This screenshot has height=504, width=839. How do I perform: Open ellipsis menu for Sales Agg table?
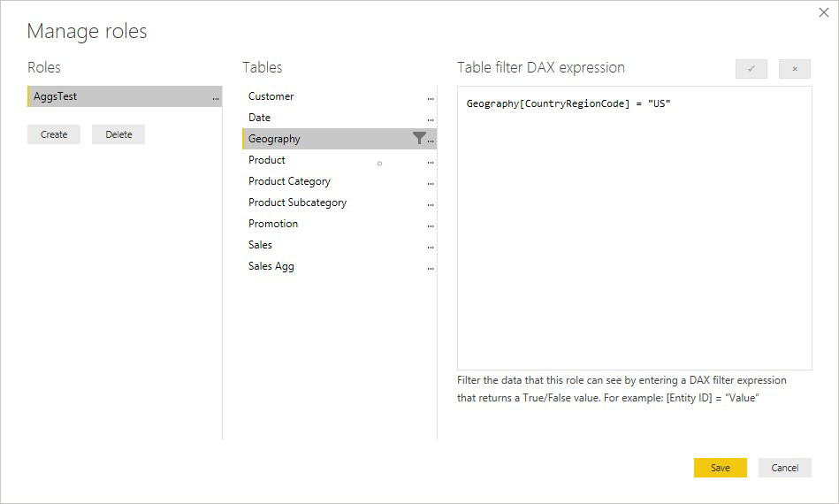pyautogui.click(x=431, y=268)
